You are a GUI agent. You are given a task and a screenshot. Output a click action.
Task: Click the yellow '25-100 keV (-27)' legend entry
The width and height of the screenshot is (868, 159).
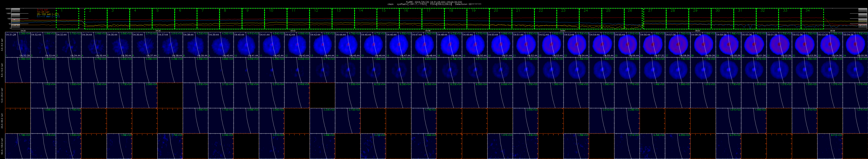pyautogui.click(x=48, y=14)
